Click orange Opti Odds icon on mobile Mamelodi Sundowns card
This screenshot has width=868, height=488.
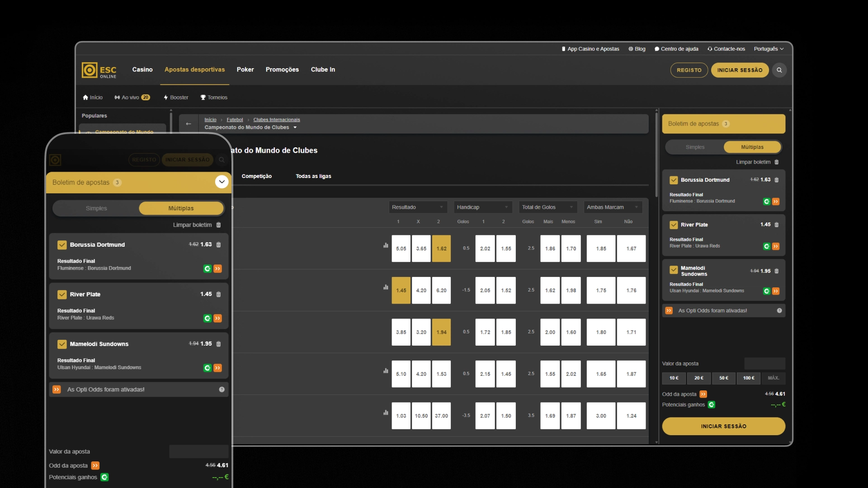(218, 368)
